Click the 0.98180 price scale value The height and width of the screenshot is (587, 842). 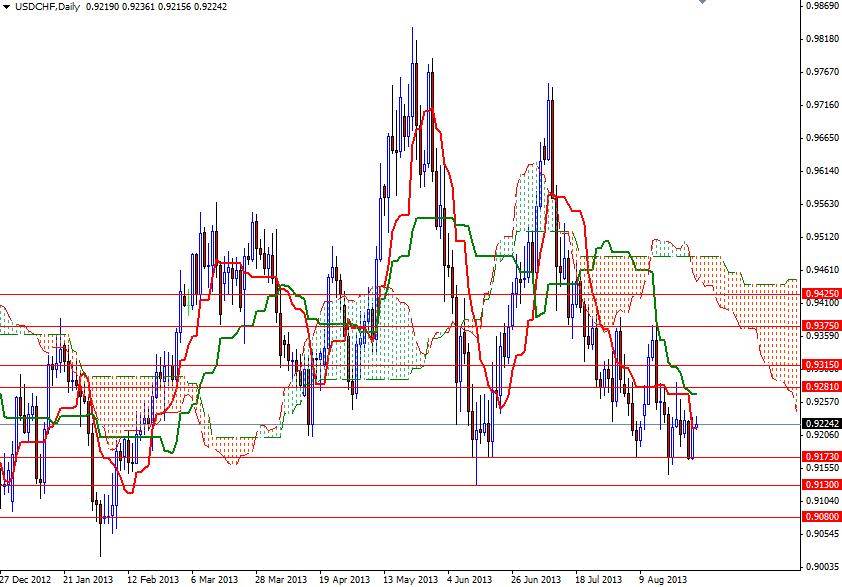[x=820, y=39]
